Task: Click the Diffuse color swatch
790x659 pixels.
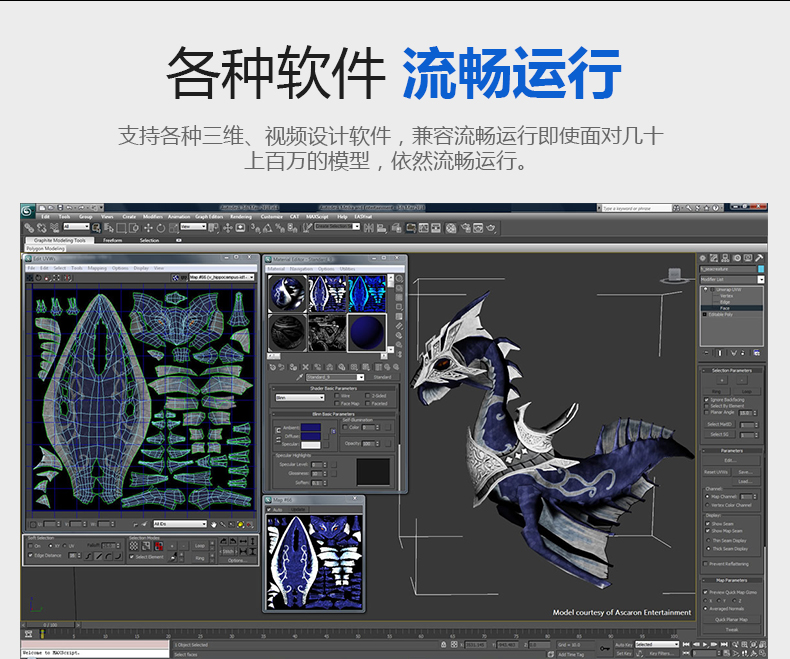Action: pyautogui.click(x=311, y=436)
